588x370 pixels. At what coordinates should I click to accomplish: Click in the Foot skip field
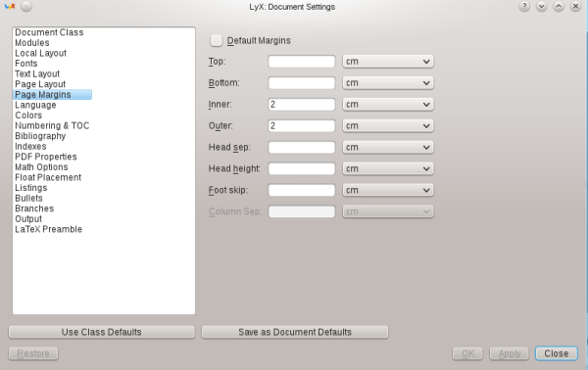click(302, 190)
